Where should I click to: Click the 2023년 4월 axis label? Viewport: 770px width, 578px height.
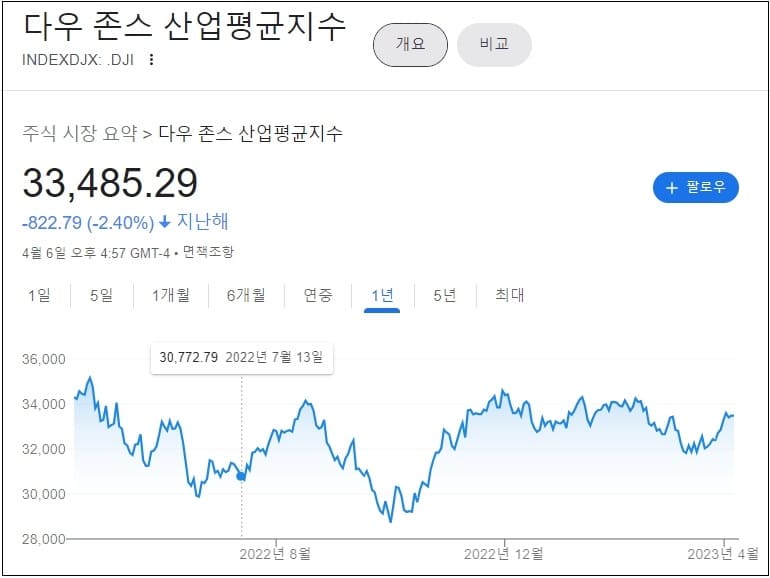point(723,554)
